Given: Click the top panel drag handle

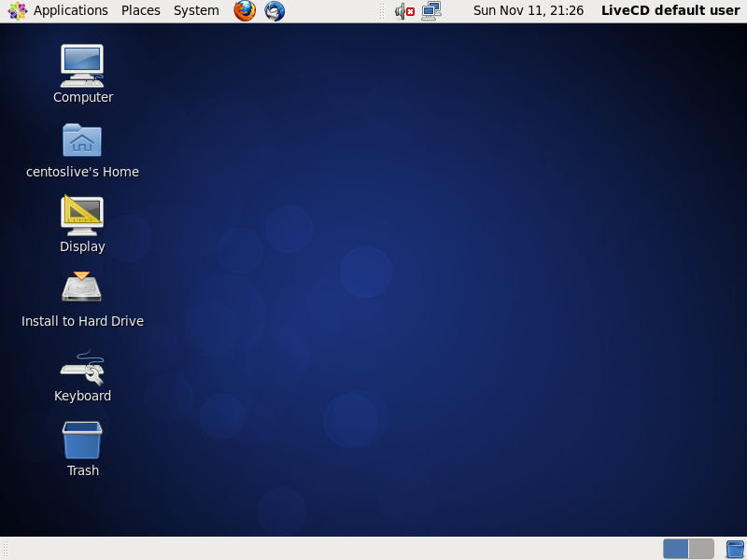Looking at the screenshot, I should click(x=382, y=11).
